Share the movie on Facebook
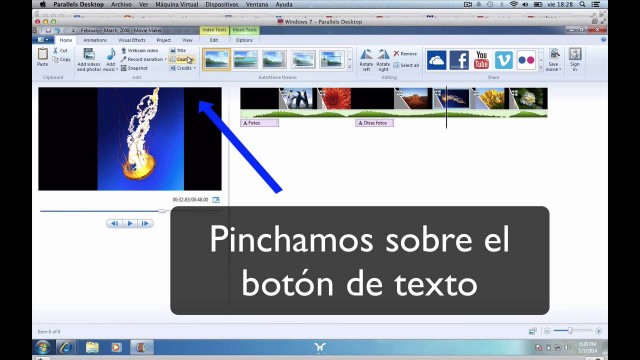The height and width of the screenshot is (360, 640). pyautogui.click(x=459, y=60)
